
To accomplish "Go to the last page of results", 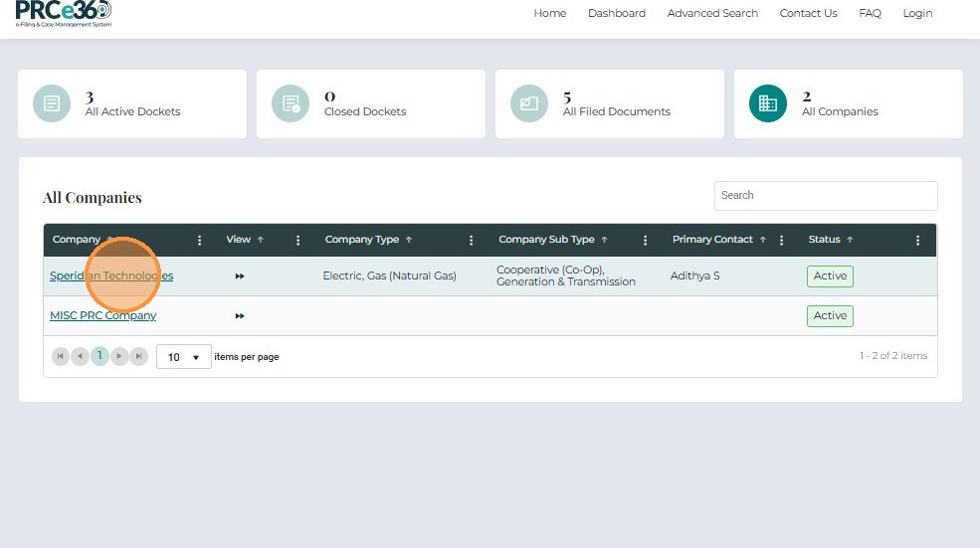I will pyautogui.click(x=139, y=356).
